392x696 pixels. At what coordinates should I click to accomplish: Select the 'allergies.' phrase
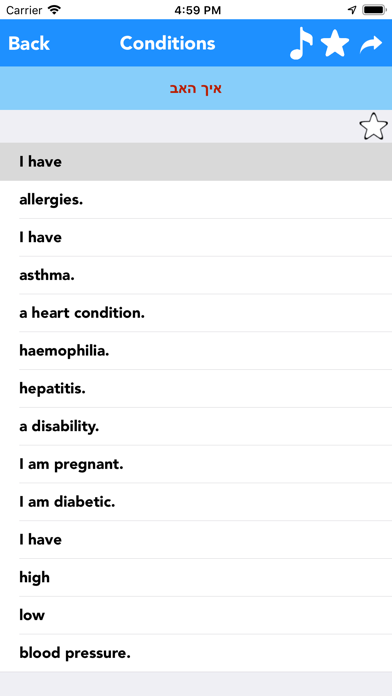pyautogui.click(x=196, y=200)
